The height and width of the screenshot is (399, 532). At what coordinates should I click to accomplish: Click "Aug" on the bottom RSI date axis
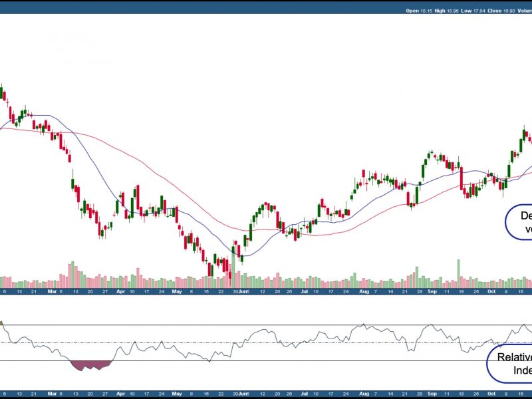(364, 394)
